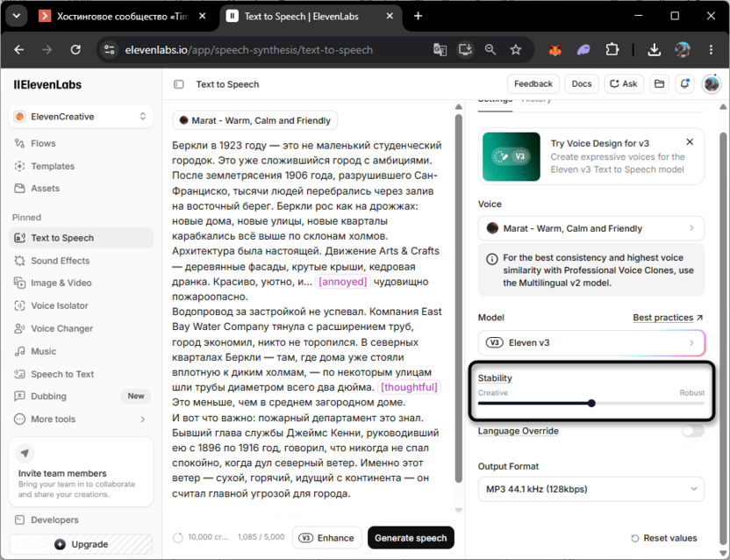Open the user avatar in ElevenLabs header
This screenshot has width=730, height=560.
[x=712, y=84]
